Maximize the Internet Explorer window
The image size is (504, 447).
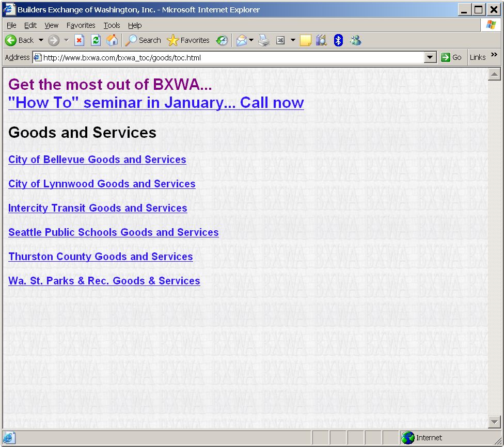coord(479,10)
